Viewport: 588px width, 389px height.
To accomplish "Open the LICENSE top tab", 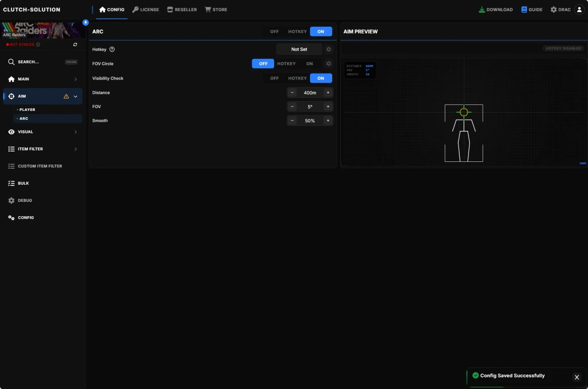I will (x=146, y=10).
